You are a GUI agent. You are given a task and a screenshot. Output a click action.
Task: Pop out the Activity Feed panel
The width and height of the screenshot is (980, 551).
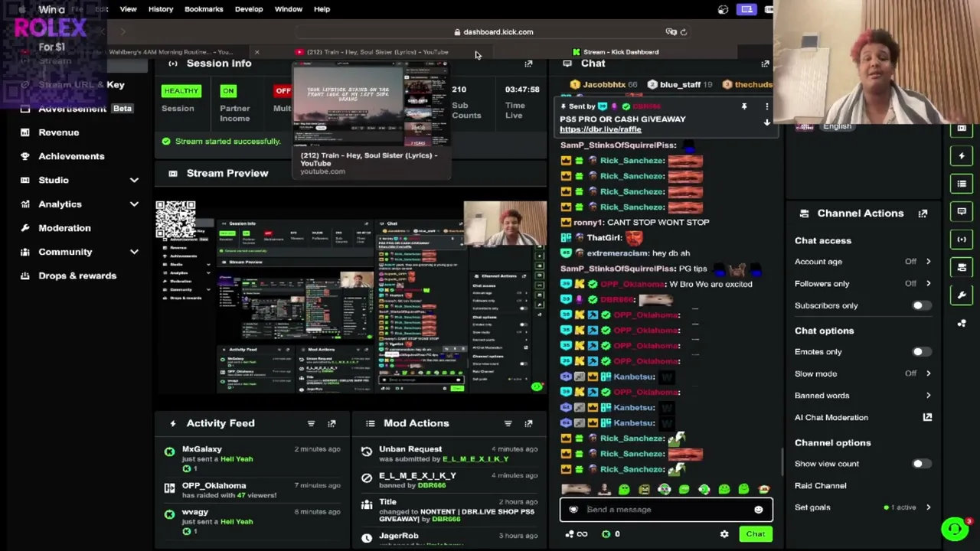pyautogui.click(x=332, y=423)
